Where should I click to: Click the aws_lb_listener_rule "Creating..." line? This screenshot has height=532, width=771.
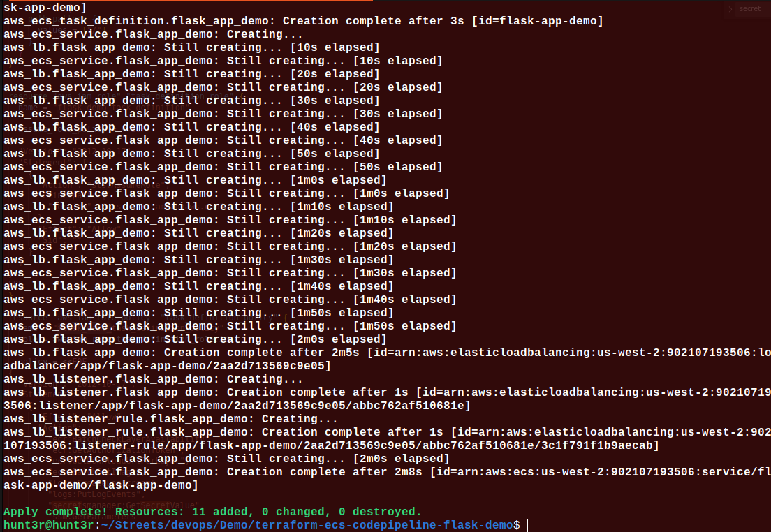pos(170,419)
